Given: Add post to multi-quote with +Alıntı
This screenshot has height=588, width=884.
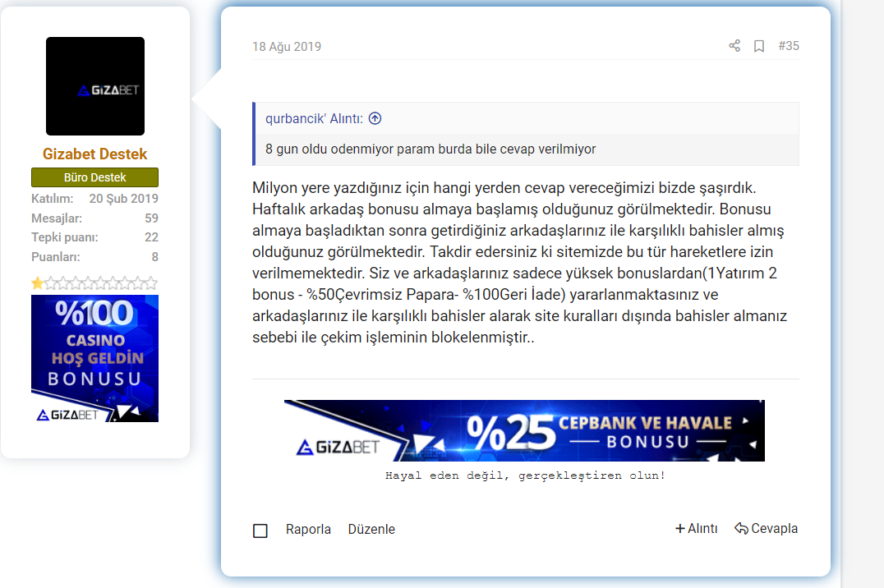Looking at the screenshot, I should (696, 528).
